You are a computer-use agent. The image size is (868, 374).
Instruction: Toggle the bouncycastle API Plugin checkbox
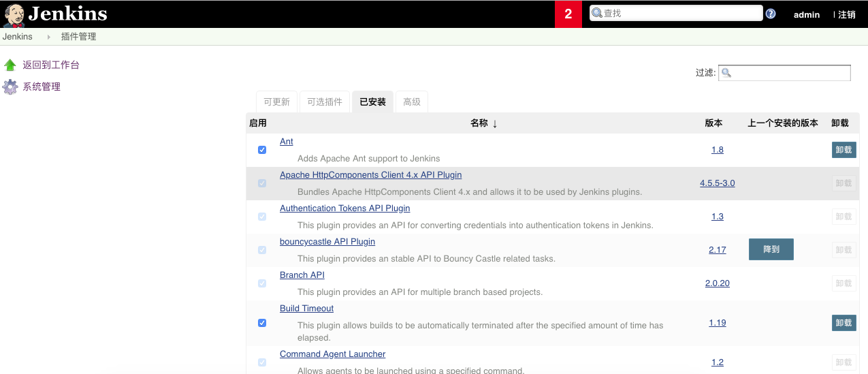tap(262, 250)
